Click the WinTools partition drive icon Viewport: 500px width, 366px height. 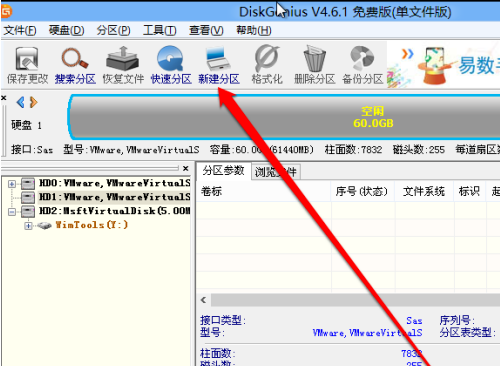click(44, 226)
